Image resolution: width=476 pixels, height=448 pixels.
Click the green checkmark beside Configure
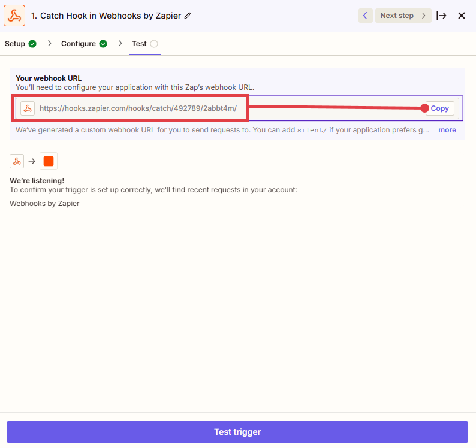pyautogui.click(x=103, y=44)
